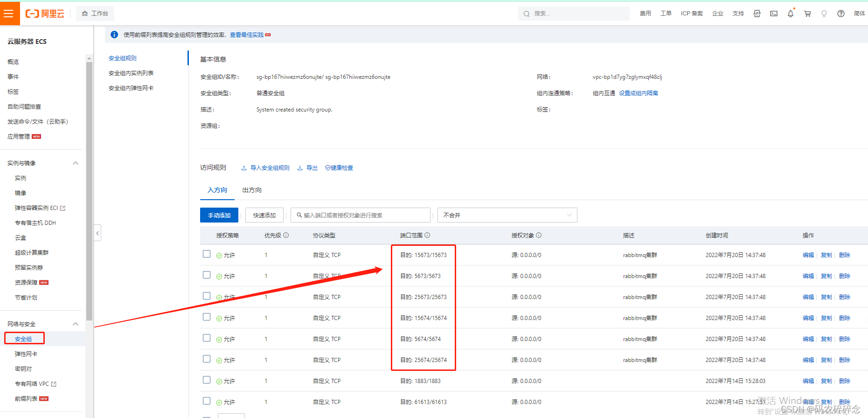This screenshot has width=868, height=418.
Task: Collapse the 网络与安全 sidebar section
Action: [76, 324]
